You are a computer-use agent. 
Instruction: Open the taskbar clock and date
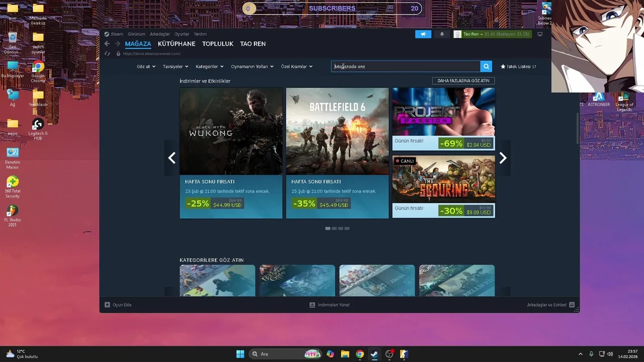coord(628,354)
